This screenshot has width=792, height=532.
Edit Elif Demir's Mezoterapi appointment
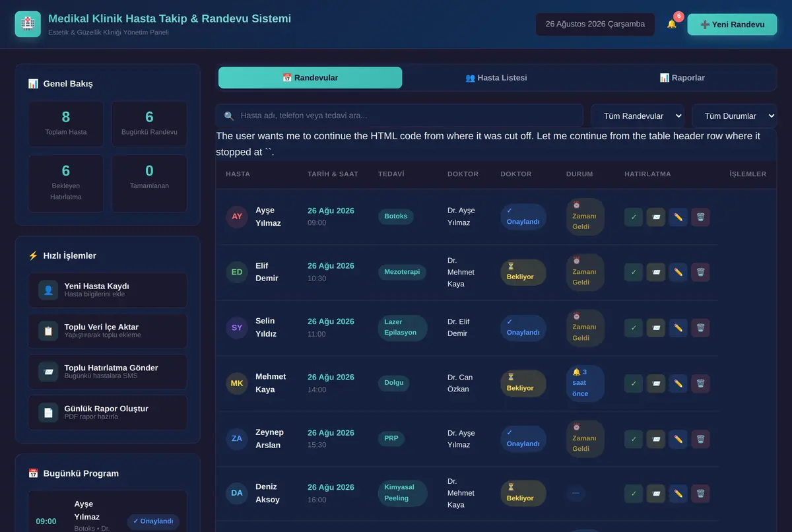678,272
